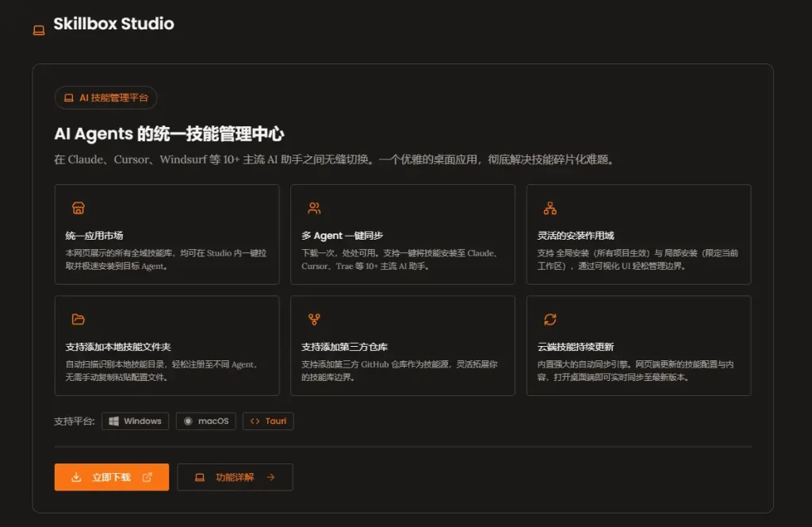The width and height of the screenshot is (812, 527).
Task: Open the 统一应用市场 feature card title
Action: (x=94, y=236)
